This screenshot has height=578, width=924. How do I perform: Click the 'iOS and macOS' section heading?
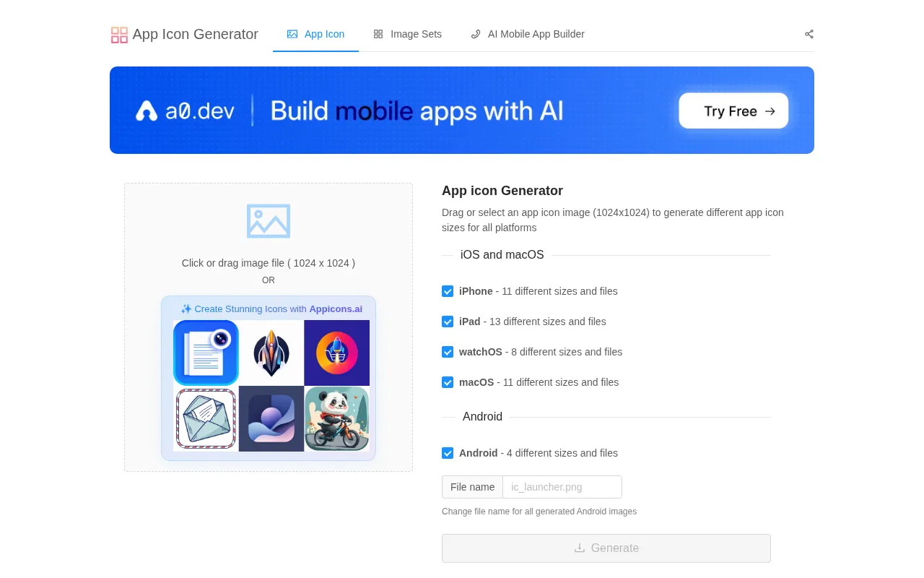[x=502, y=255]
